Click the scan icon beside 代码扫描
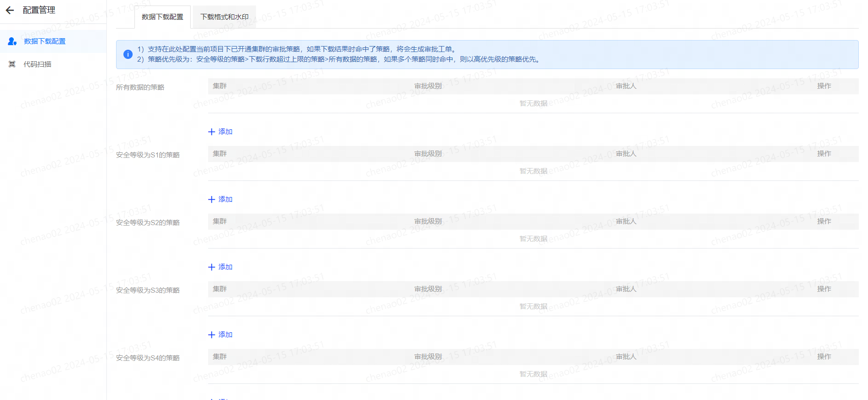 pyautogui.click(x=12, y=64)
